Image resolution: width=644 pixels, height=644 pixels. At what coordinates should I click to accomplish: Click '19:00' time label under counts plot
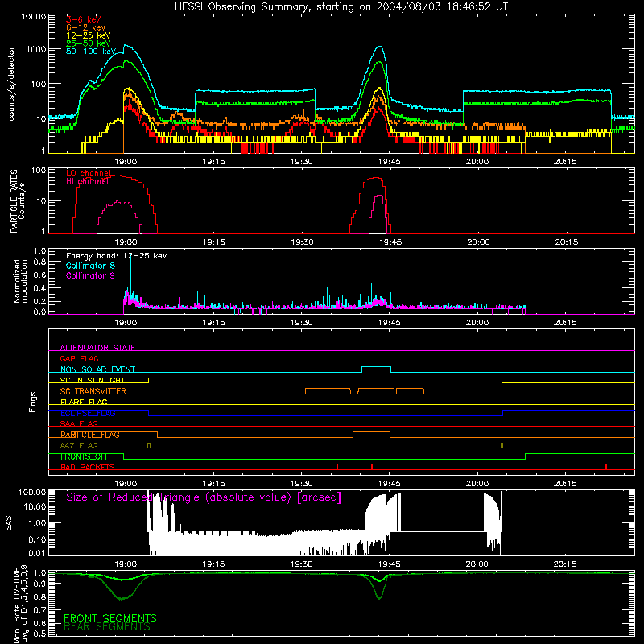126,162
